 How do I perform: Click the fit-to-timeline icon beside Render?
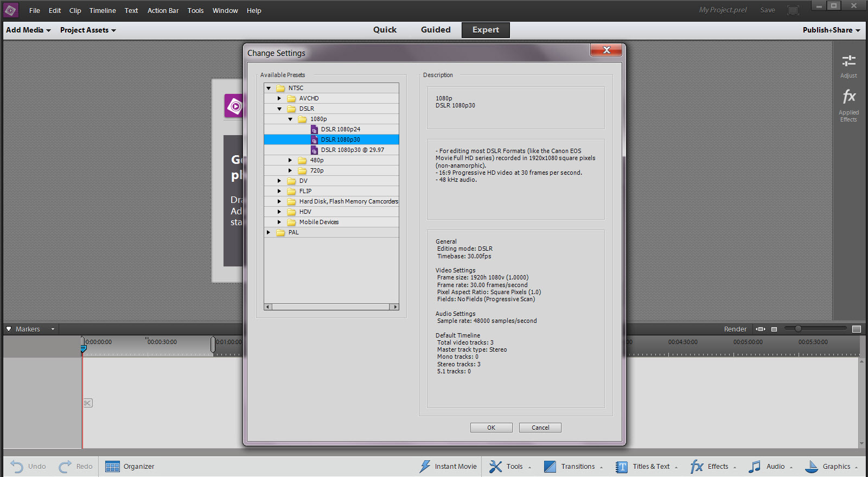[x=761, y=329]
